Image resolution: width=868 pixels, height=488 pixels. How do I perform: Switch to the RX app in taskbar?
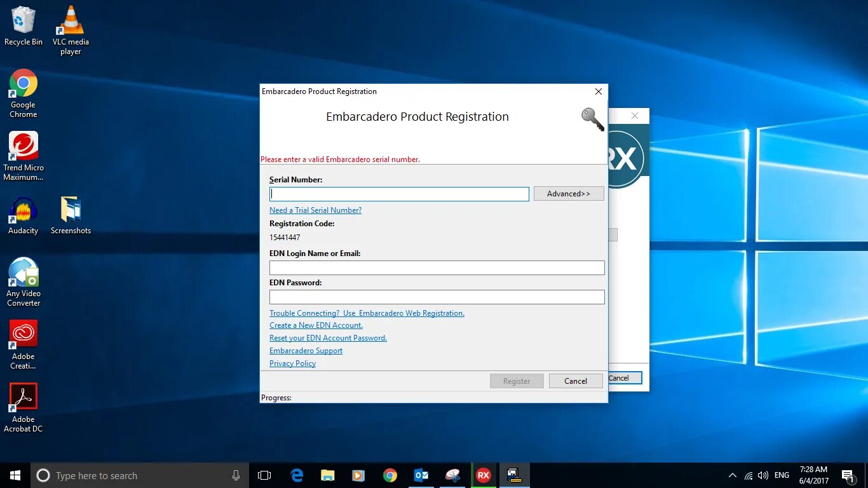point(484,475)
